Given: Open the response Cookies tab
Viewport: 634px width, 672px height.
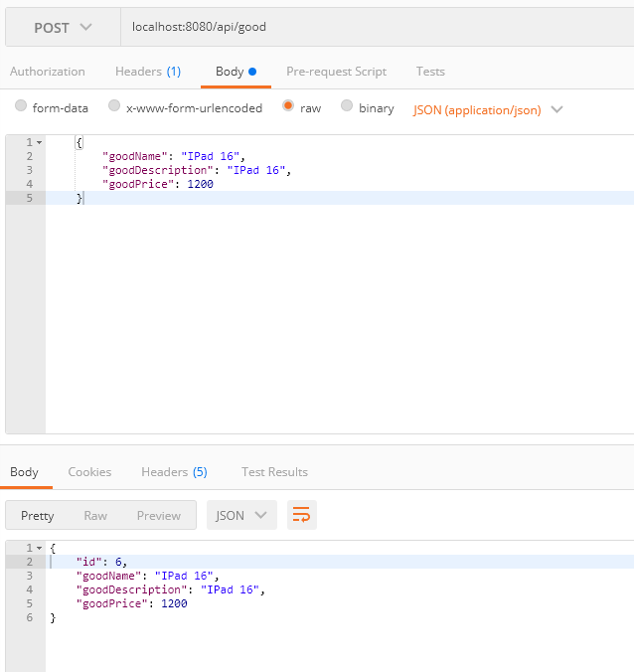Looking at the screenshot, I should click(x=89, y=472).
